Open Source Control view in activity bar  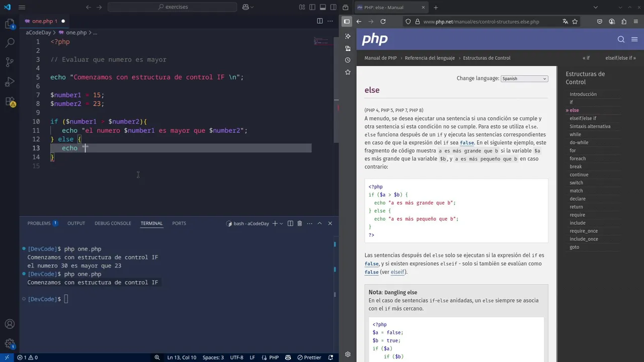coord(10,62)
